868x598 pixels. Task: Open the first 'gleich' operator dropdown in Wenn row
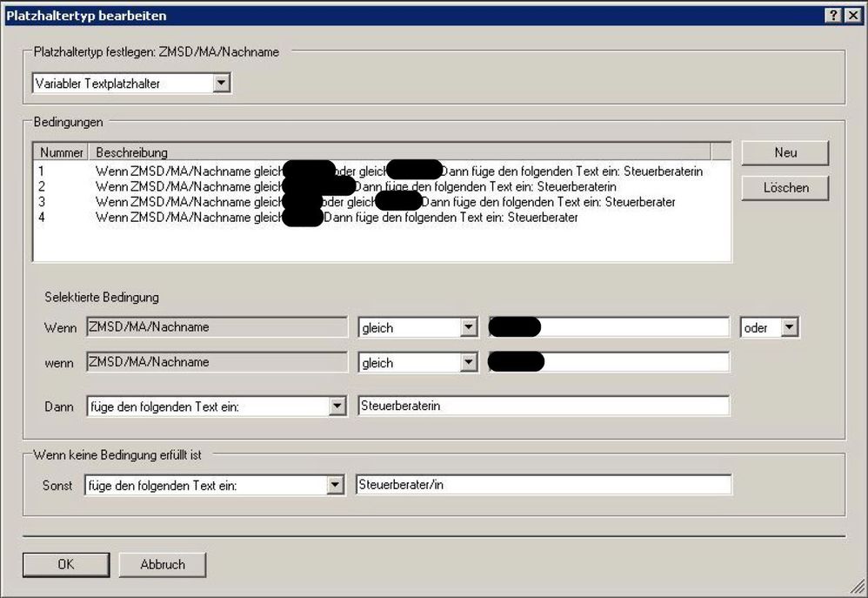point(468,327)
